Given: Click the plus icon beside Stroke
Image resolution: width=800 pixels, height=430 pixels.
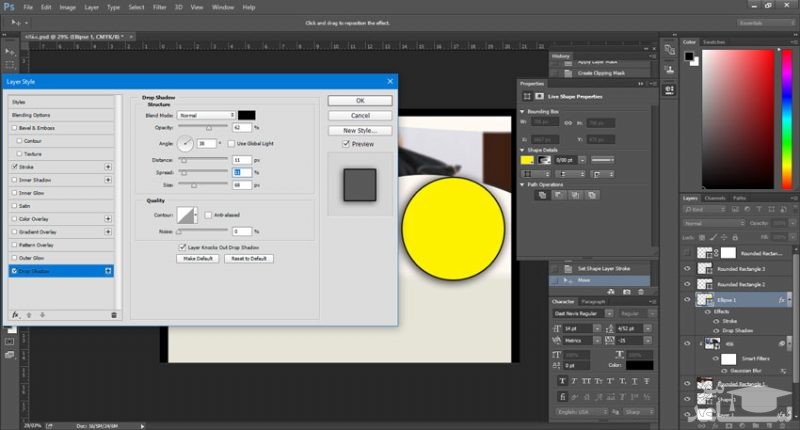Looking at the screenshot, I should pyautogui.click(x=108, y=166).
